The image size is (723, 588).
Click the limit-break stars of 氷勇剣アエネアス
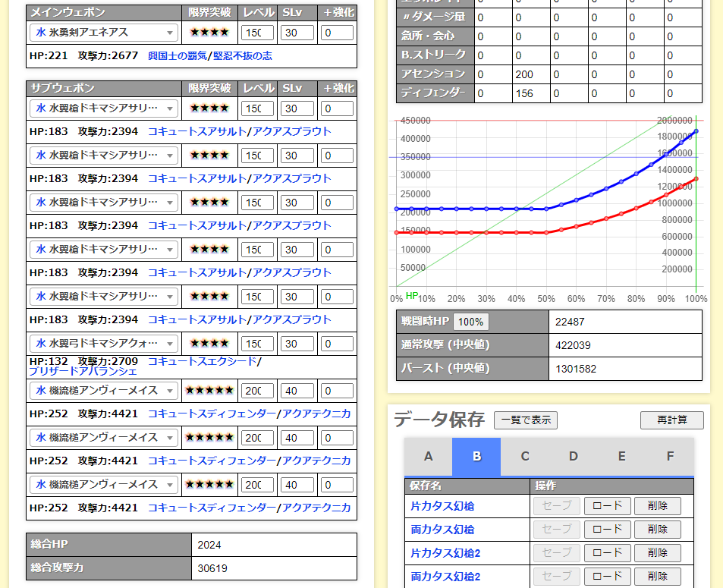pos(209,33)
